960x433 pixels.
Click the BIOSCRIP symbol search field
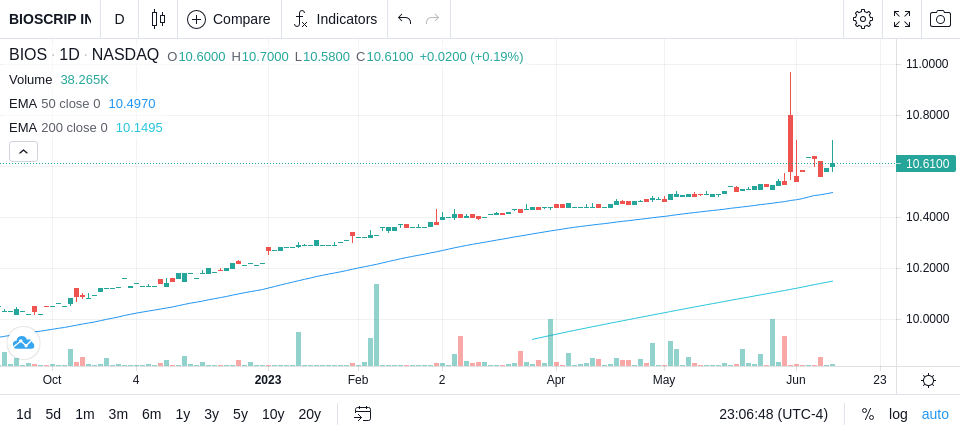[x=50, y=19]
